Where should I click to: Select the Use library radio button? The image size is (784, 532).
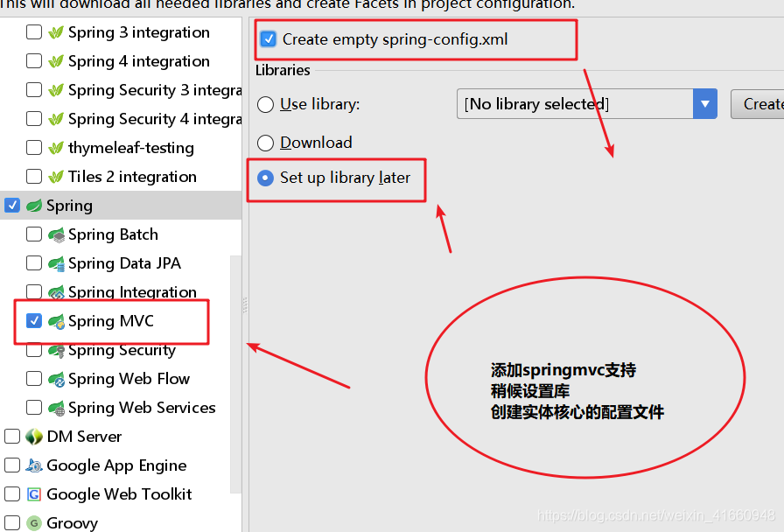265,104
